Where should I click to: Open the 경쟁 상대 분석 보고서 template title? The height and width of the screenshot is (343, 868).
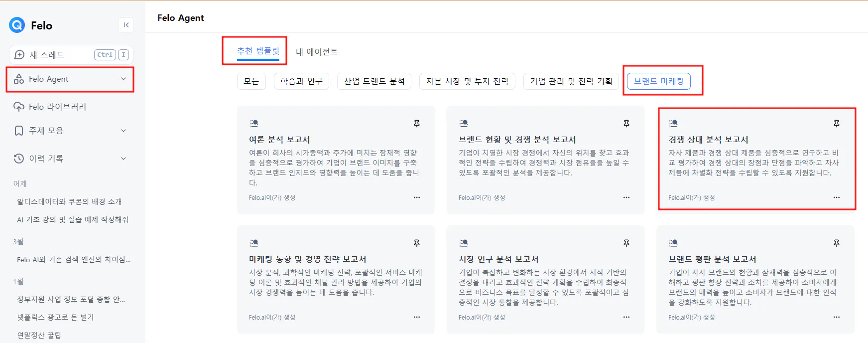[708, 140]
